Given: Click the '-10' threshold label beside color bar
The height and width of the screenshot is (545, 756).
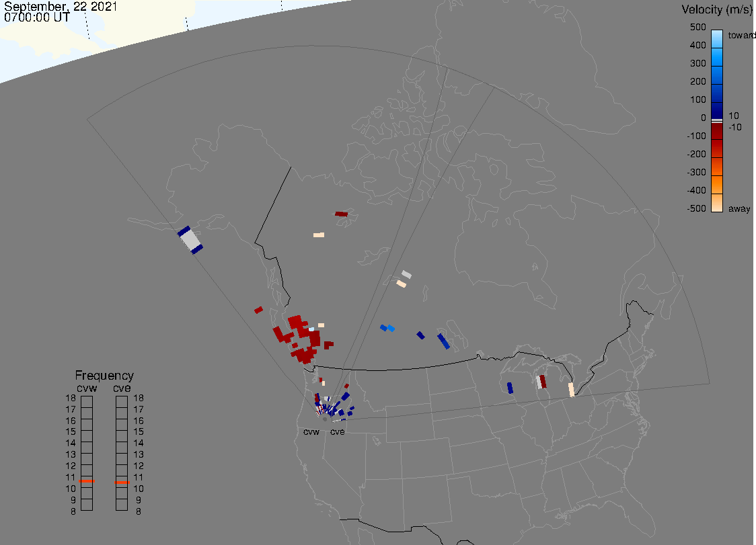Looking at the screenshot, I should click(x=734, y=127).
